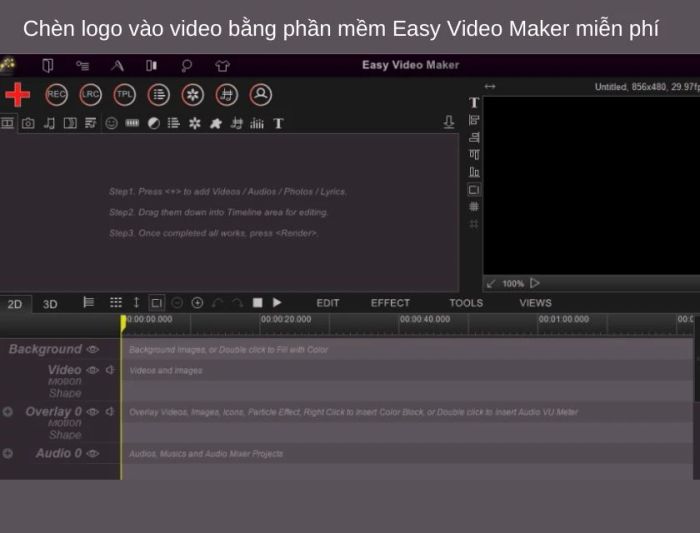Screen dimensions: 700x533
Task: Click the circled list icon
Action: click(158, 95)
